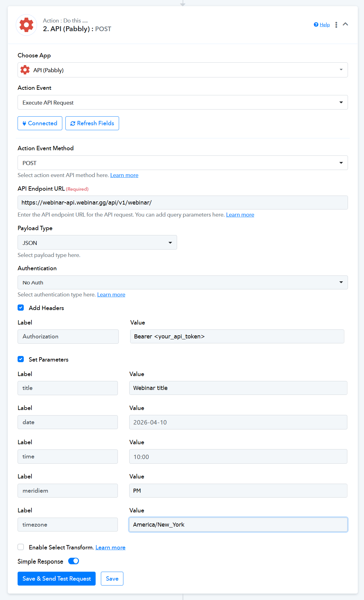The image size is (364, 600).
Task: Enable the Select Transform checkbox
Action: 21,547
